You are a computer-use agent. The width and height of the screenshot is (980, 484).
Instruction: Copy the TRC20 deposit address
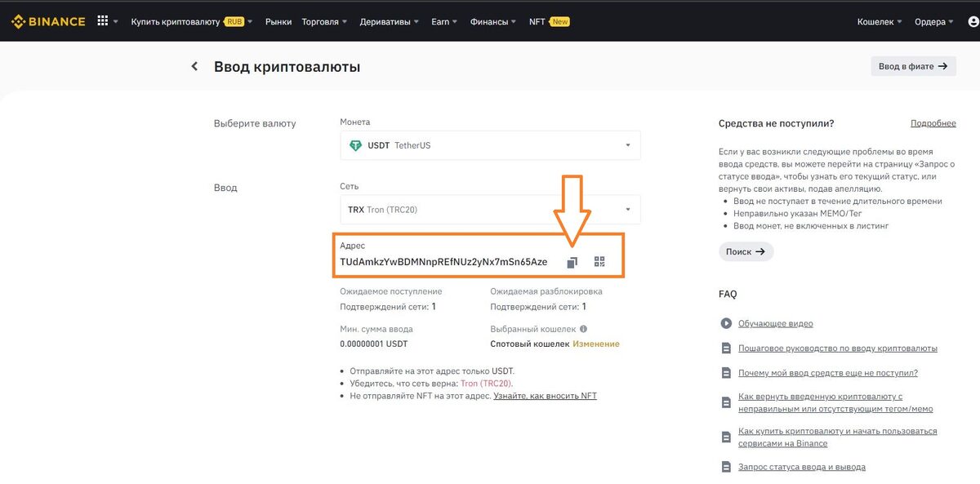coord(572,262)
